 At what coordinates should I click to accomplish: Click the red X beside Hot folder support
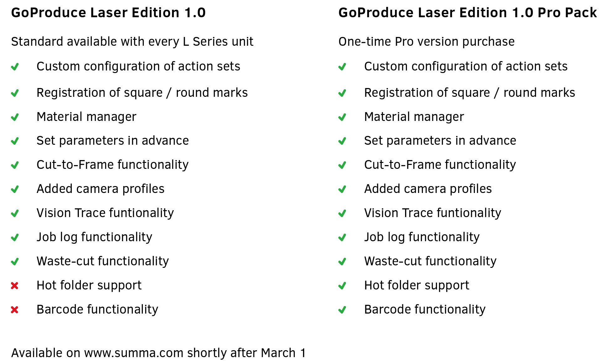[x=15, y=286]
